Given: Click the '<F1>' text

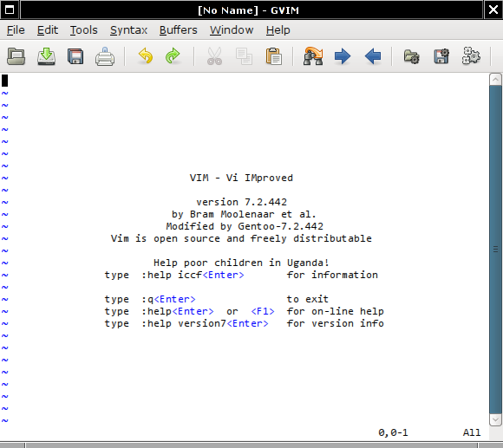Looking at the screenshot, I should point(263,311).
